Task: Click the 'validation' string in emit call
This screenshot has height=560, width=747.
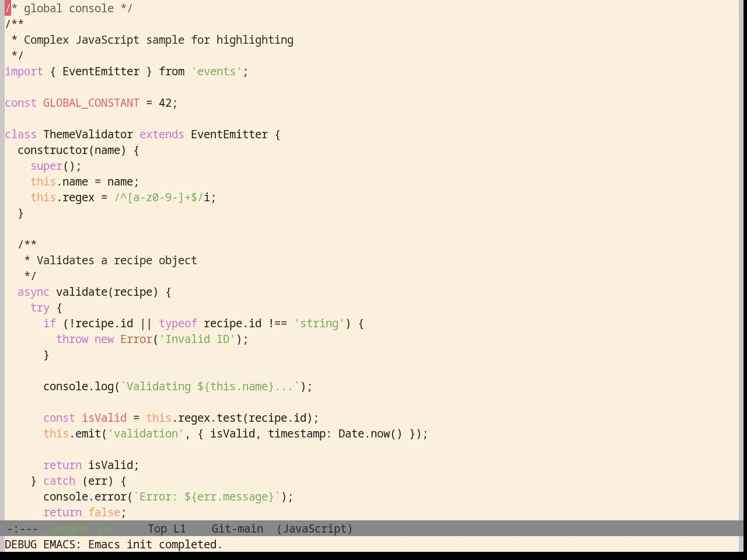Action: point(146,434)
